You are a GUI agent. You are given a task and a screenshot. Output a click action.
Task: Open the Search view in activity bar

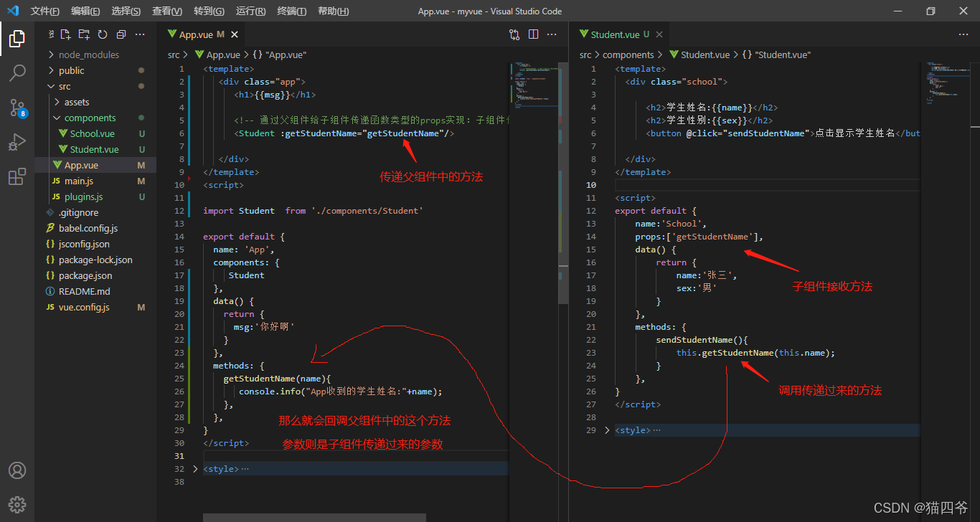pos(17,72)
